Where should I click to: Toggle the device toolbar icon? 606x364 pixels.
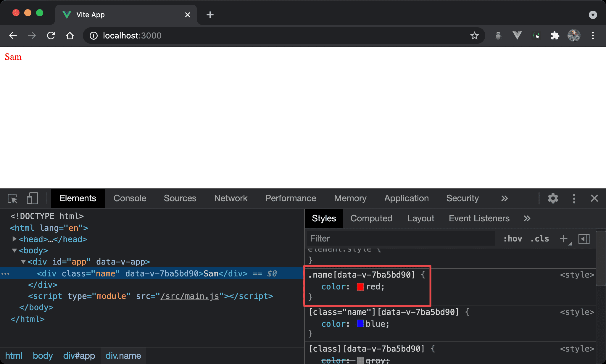pos(32,198)
